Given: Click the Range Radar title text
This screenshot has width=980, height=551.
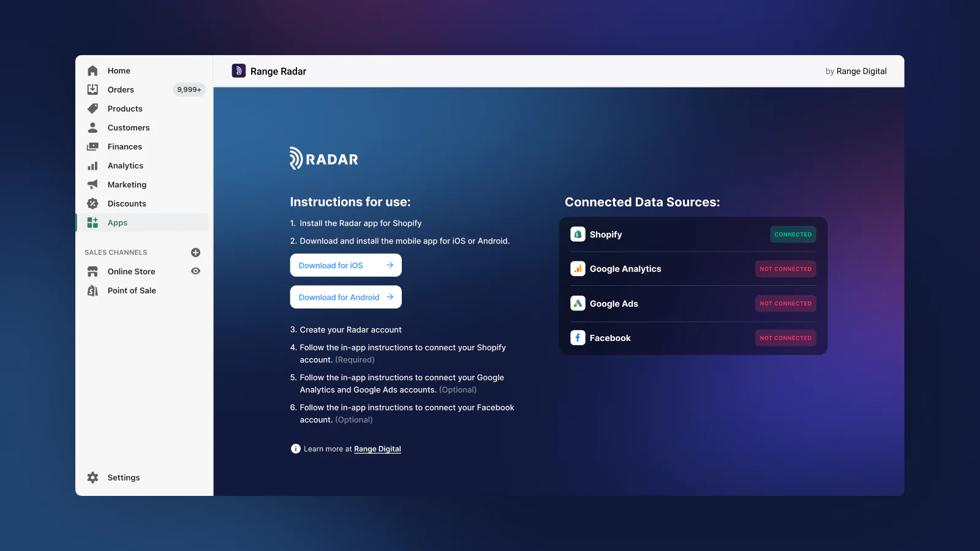Looking at the screenshot, I should [278, 71].
